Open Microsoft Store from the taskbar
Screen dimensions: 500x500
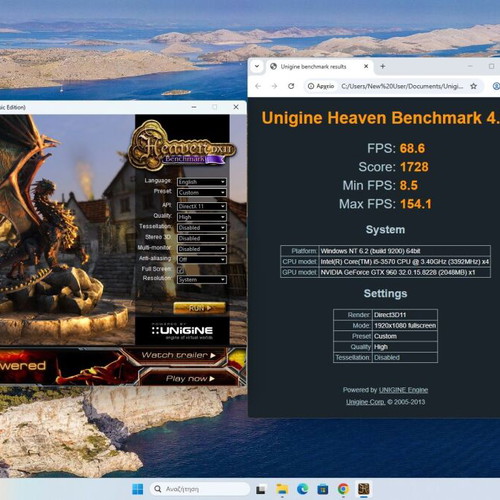click(323, 489)
